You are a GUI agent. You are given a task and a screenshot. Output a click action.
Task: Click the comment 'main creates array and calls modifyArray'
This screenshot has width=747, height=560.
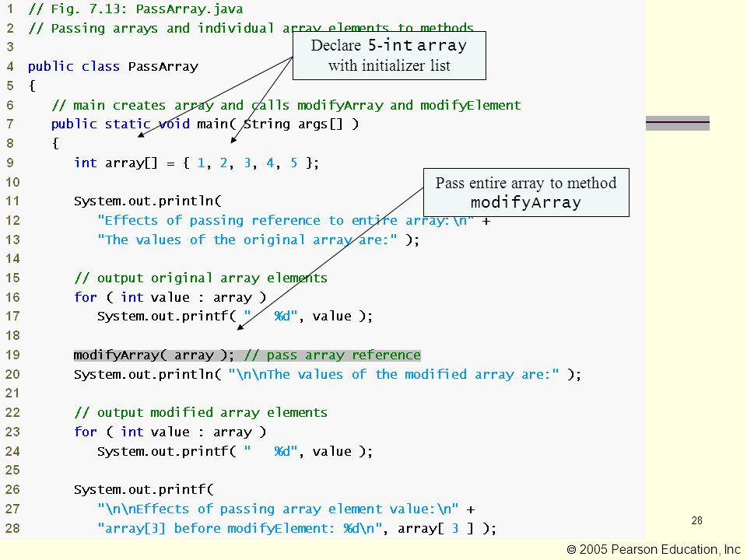(286, 105)
